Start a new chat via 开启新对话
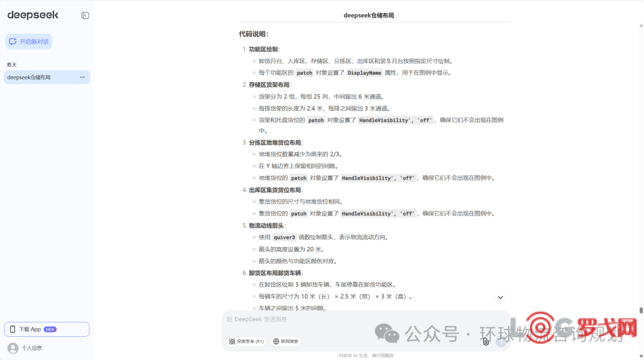This screenshot has width=644, height=360. pos(29,42)
